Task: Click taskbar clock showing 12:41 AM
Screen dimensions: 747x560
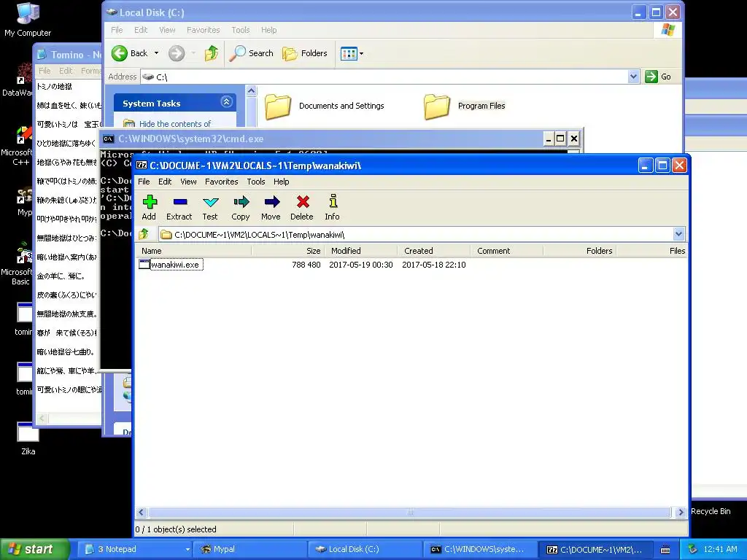Action: pyautogui.click(x=720, y=549)
